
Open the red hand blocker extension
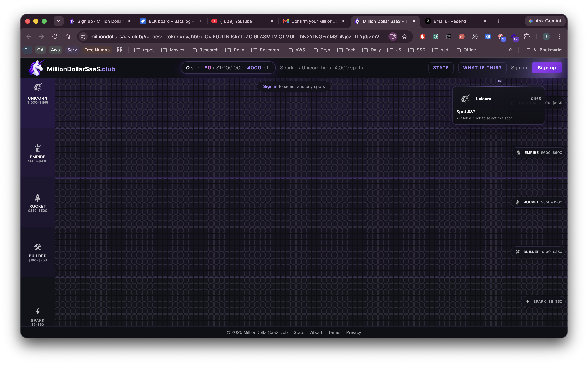(422, 37)
